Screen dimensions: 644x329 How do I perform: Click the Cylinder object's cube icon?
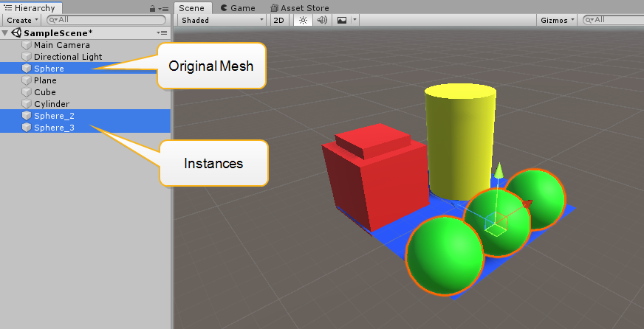tap(27, 104)
